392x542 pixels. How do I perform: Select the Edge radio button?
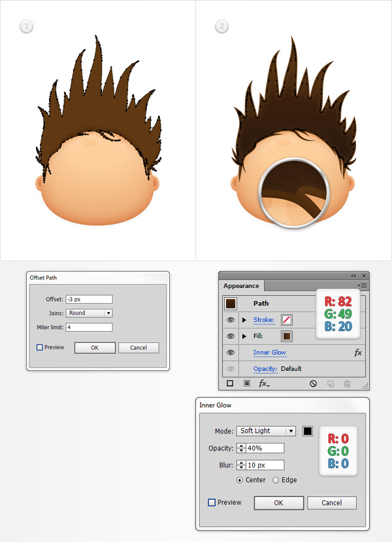[x=276, y=480]
